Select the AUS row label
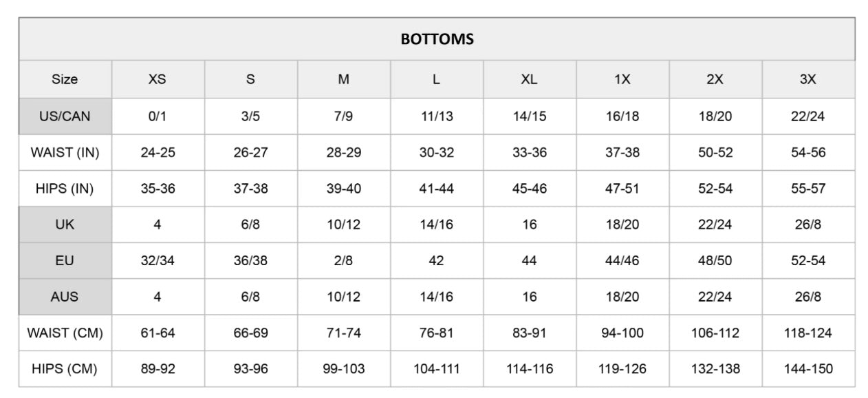Image resolution: width=868 pixels, height=398 pixels. pyautogui.click(x=65, y=297)
